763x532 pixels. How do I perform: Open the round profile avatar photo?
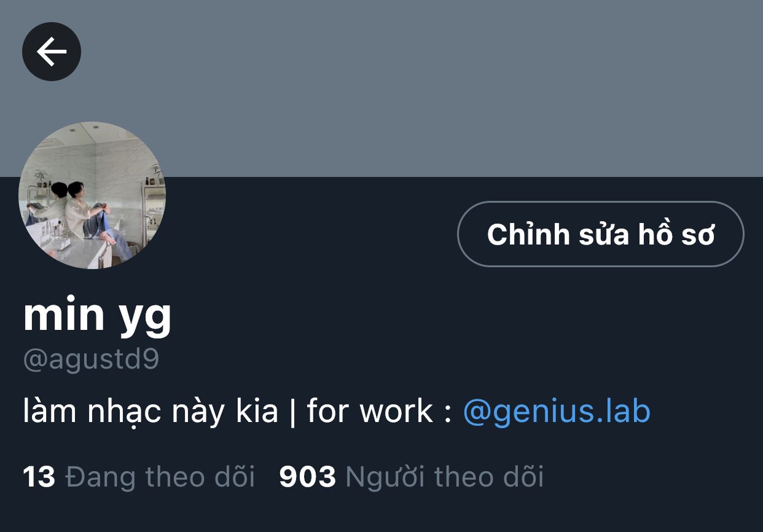pos(92,195)
